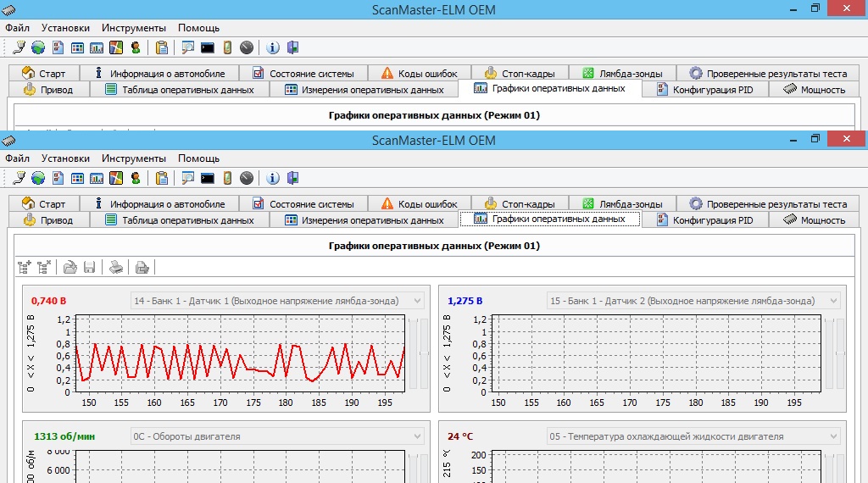Viewport: 868px width, 483px height.
Task: Expand the '15 - Банк 1 - Датчик 2' dropdown
Action: pos(832,301)
